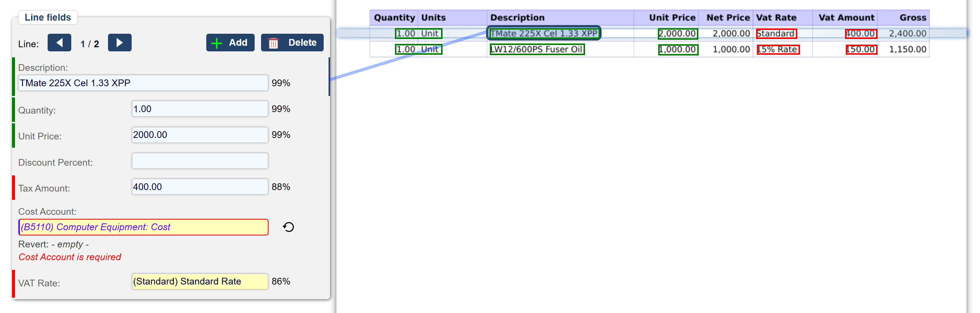980x313 pixels.
Task: Click the Standard VAT rate highlighted box
Action: click(776, 33)
